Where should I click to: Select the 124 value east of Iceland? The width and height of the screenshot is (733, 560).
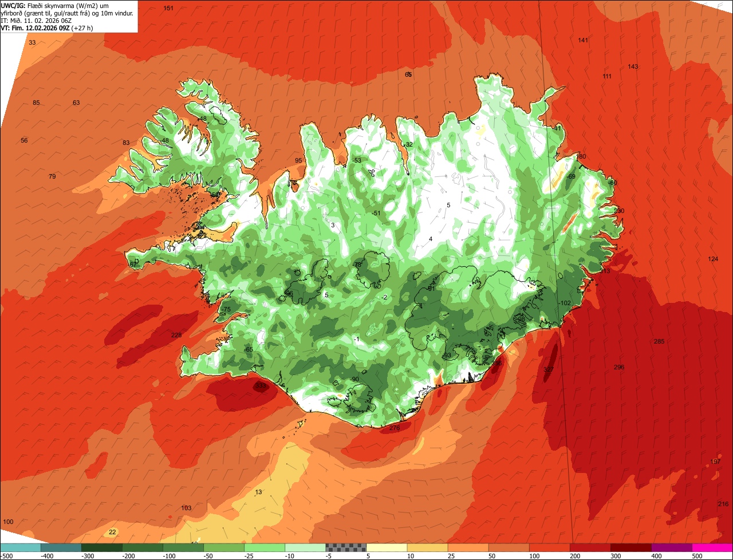click(713, 259)
